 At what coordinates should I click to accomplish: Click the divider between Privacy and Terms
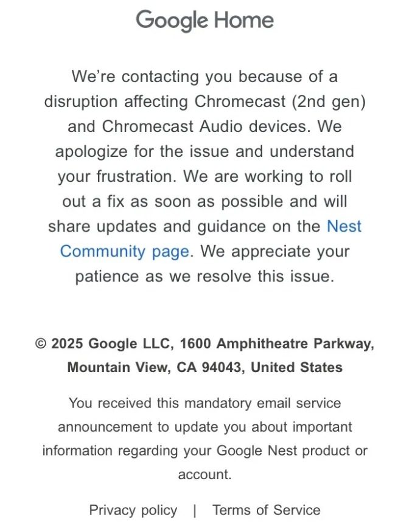coord(195,511)
